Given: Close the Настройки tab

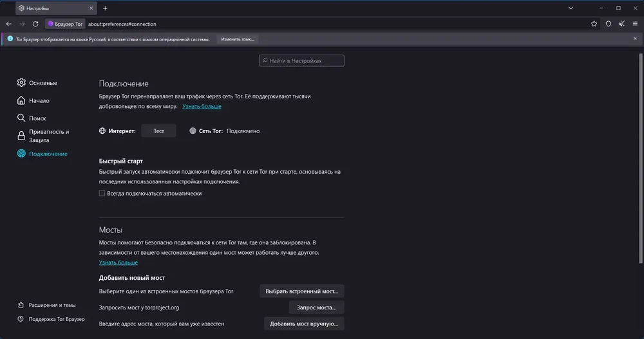Looking at the screenshot, I should coord(91,8).
